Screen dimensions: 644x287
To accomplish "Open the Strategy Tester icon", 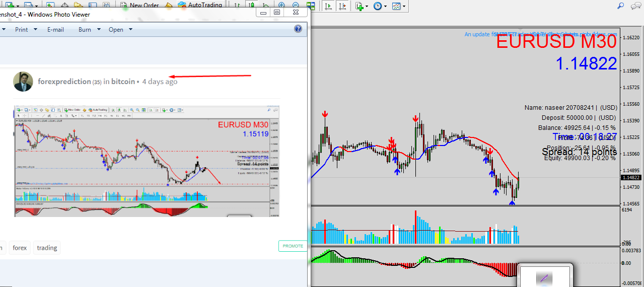I will 106,5.
